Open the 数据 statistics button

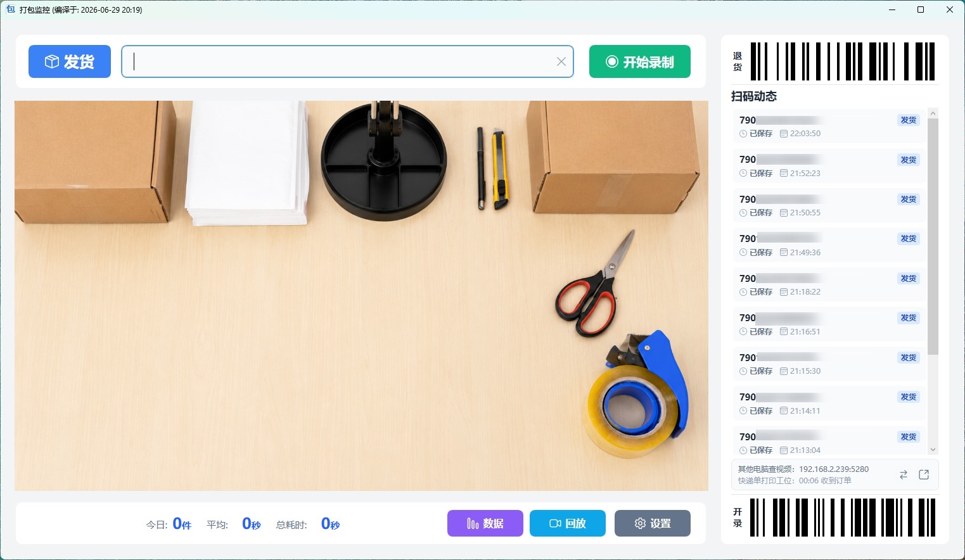485,523
